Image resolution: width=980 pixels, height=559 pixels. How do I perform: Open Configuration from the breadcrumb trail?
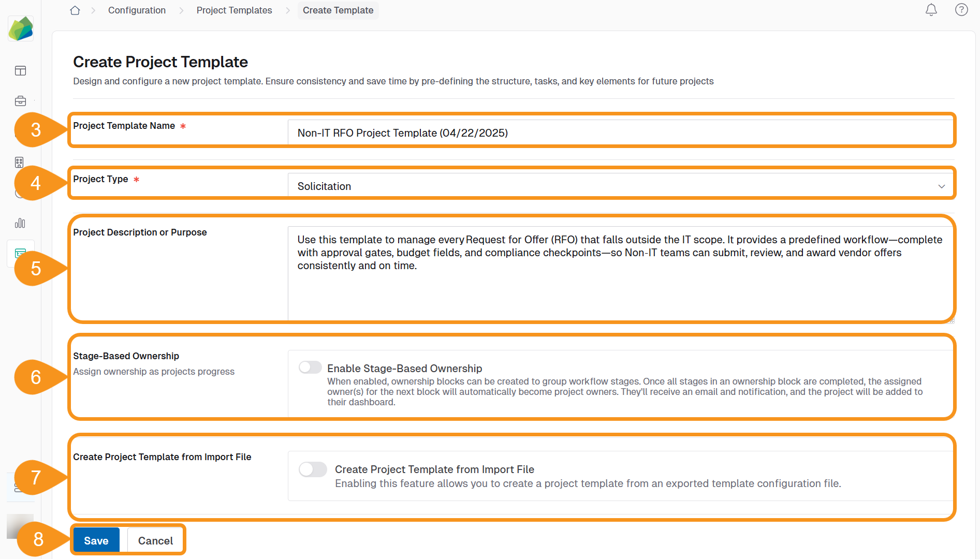click(x=136, y=10)
